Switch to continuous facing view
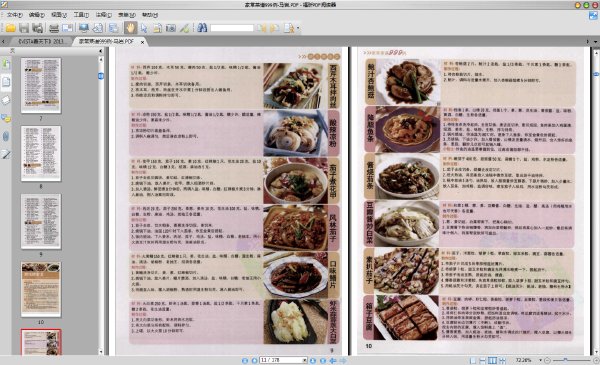The height and width of the screenshot is (365, 600). click(502, 360)
